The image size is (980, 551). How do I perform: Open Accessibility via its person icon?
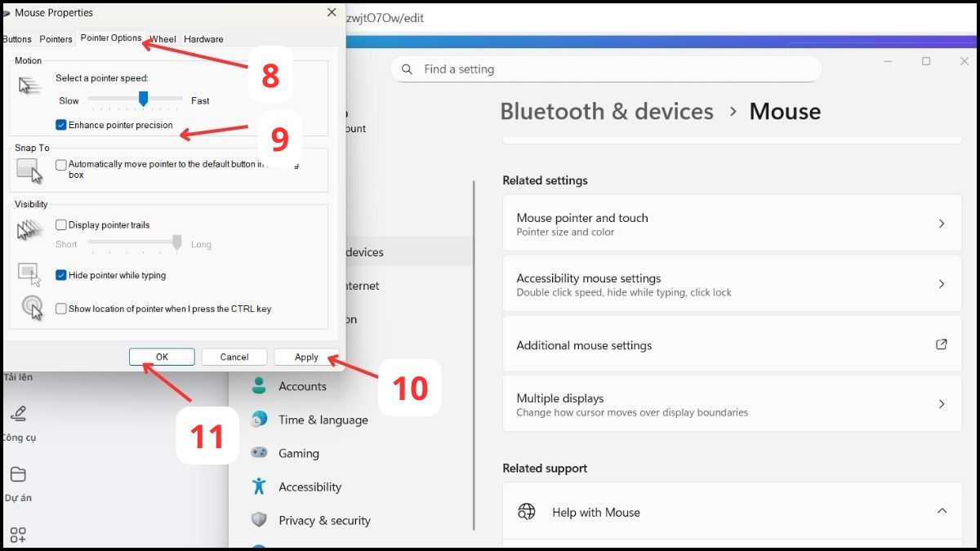[x=259, y=487]
